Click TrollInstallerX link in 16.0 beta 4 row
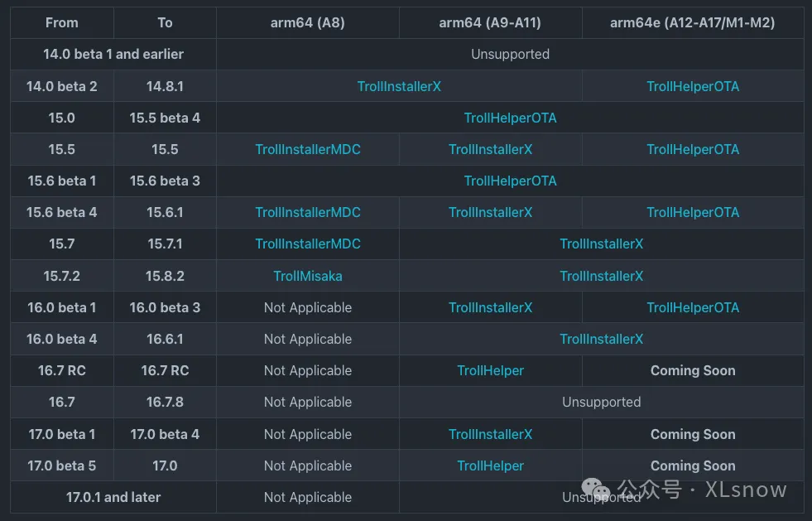812x521 pixels. pos(601,339)
